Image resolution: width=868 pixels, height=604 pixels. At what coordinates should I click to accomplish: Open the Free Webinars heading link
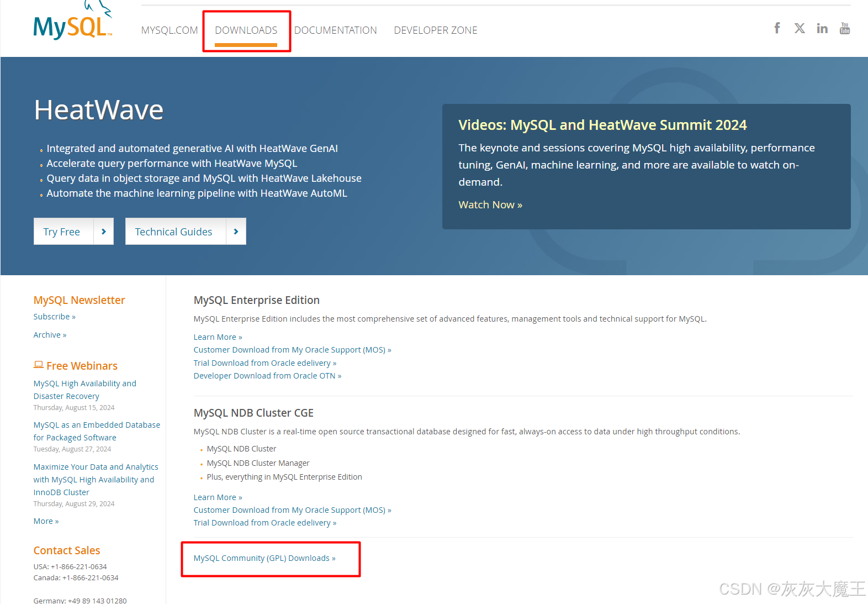pos(82,366)
